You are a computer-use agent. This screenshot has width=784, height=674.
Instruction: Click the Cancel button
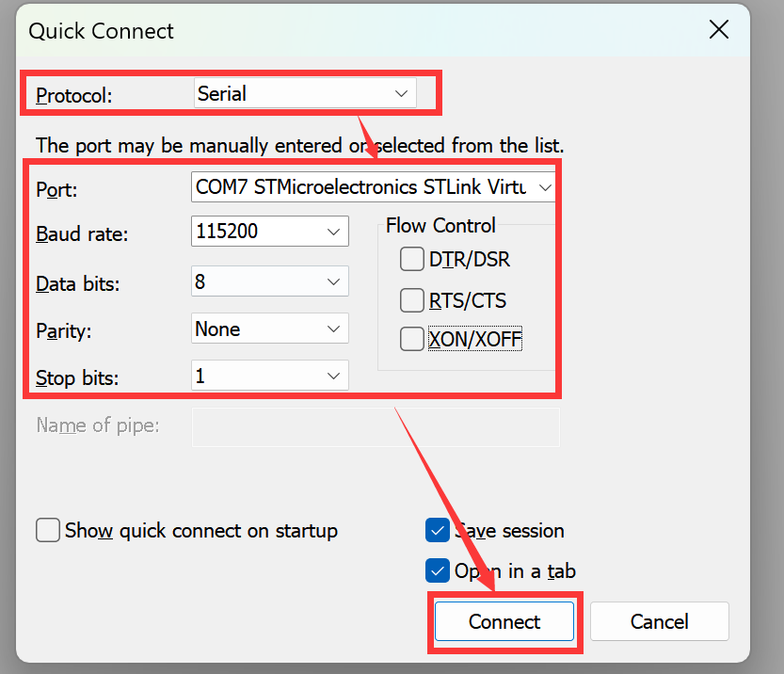(660, 621)
